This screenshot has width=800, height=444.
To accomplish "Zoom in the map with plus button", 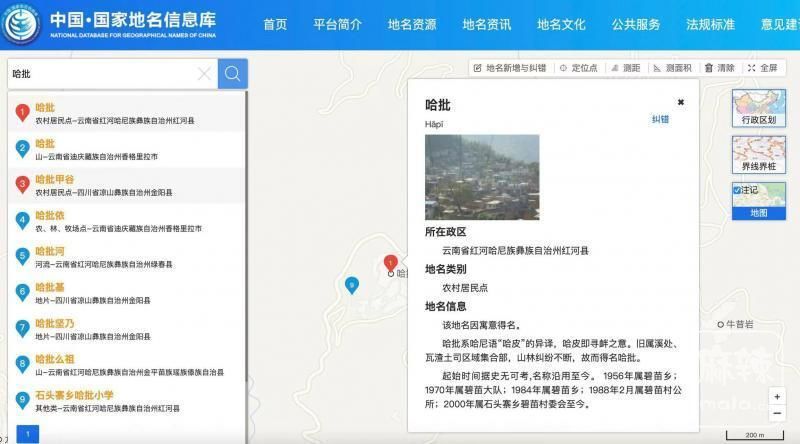I will pos(777,396).
